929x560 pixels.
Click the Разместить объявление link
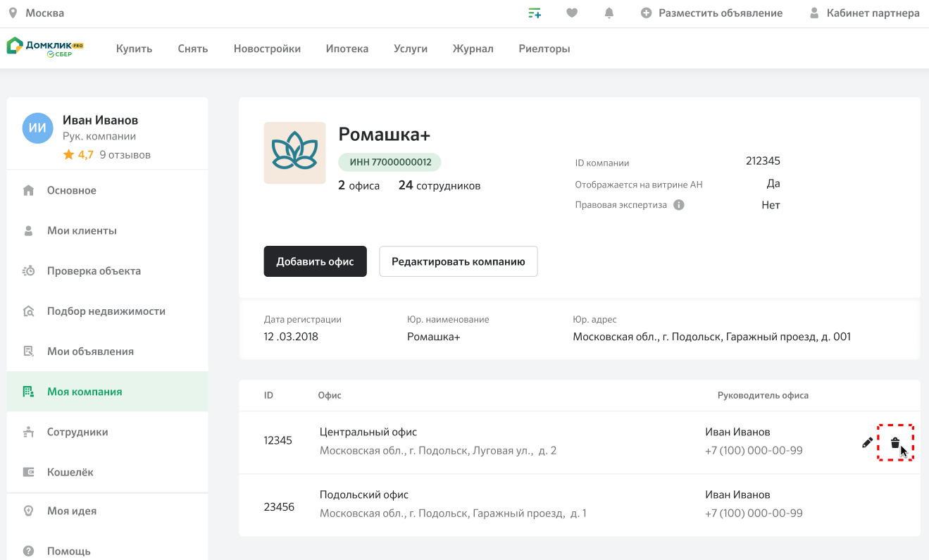coord(721,13)
